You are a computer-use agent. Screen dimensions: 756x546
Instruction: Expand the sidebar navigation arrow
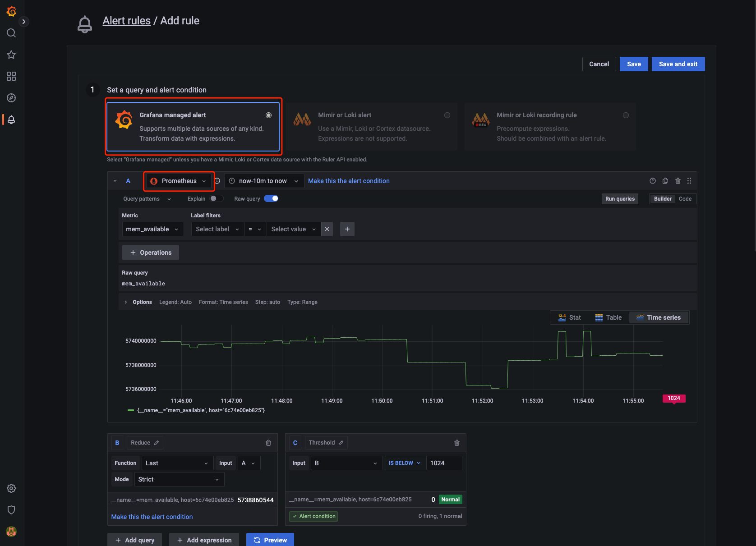click(24, 22)
